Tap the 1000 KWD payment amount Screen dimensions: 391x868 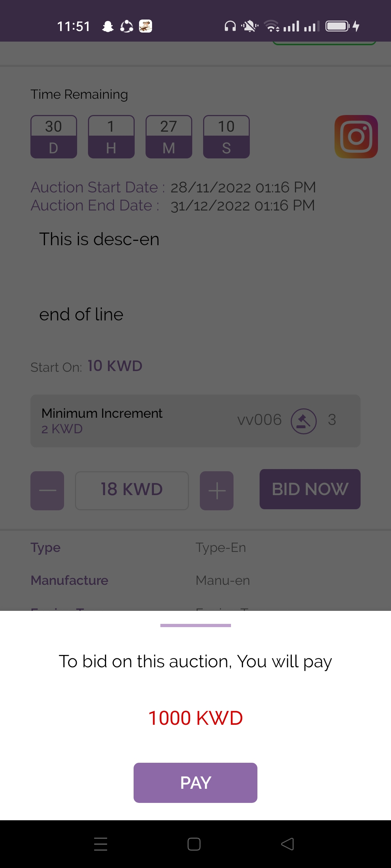pos(195,718)
